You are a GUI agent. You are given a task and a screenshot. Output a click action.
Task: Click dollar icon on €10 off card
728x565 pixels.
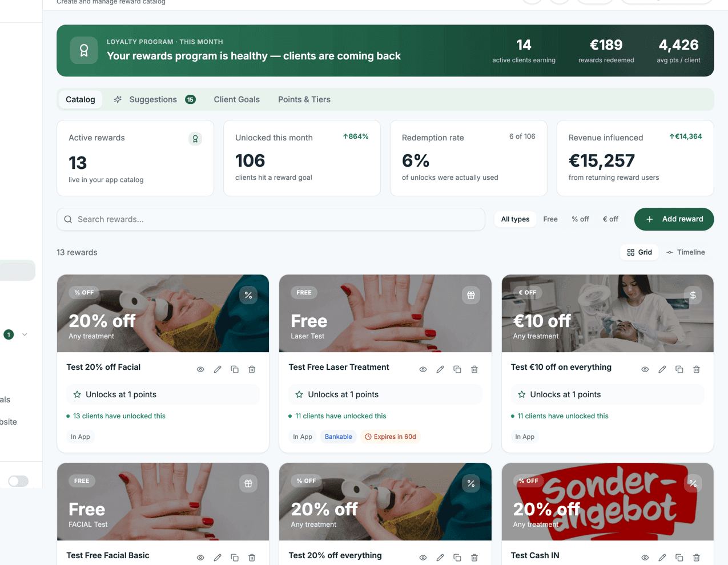(x=693, y=295)
